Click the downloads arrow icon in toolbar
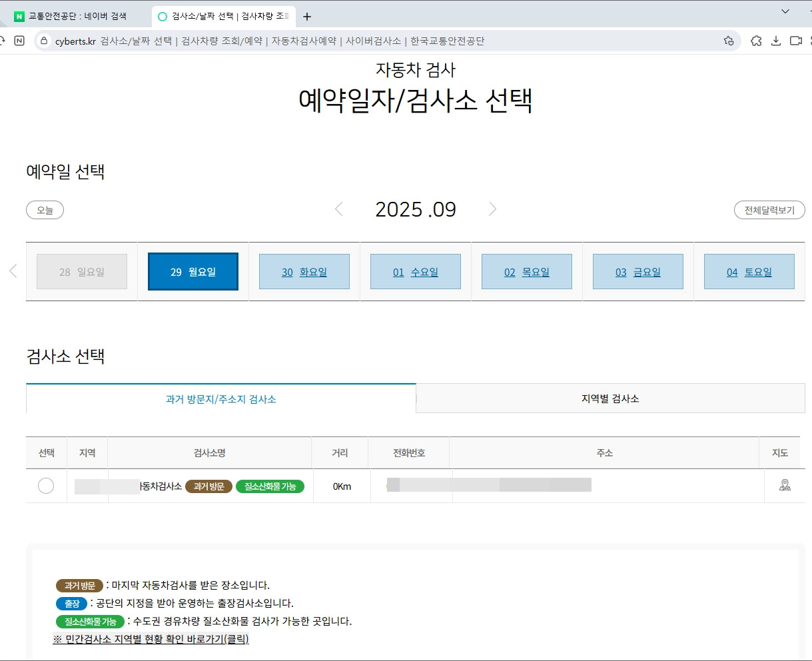Viewport: 812px width, 661px height. point(775,41)
